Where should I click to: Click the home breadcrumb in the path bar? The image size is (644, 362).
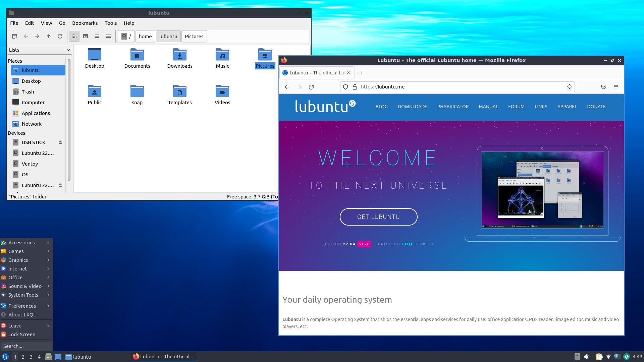coord(145,36)
